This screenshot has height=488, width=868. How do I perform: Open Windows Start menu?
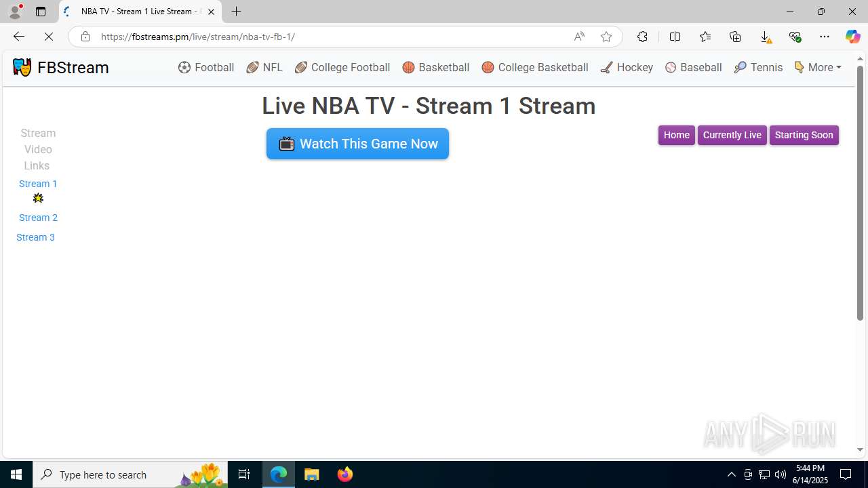point(16,474)
